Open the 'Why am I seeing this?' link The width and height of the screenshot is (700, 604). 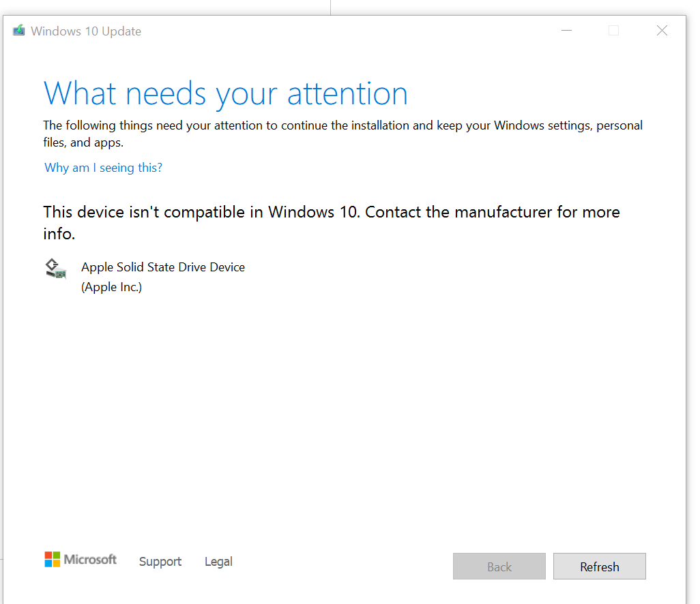pos(103,168)
